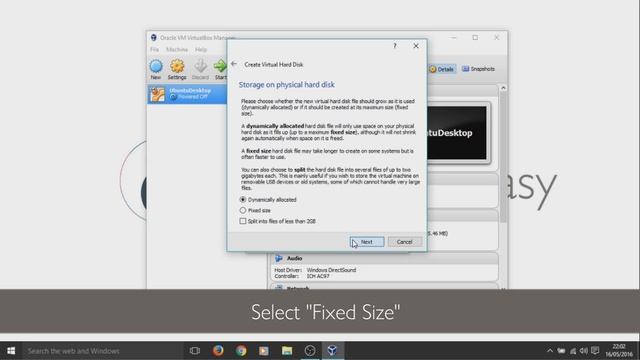
Task: Click the 'Storage on physical hard disk' heading
Action: (x=287, y=84)
